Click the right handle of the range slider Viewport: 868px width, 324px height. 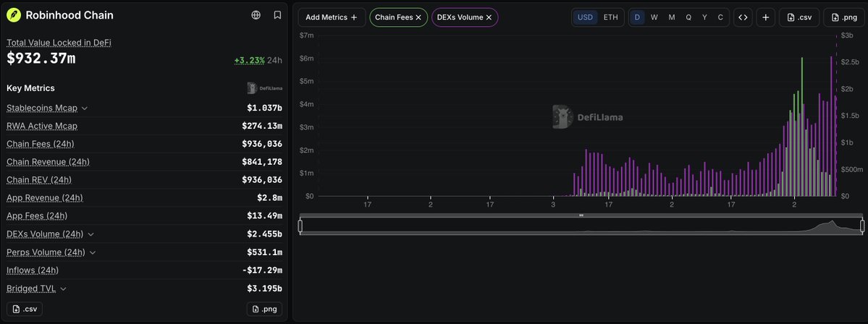(862, 226)
